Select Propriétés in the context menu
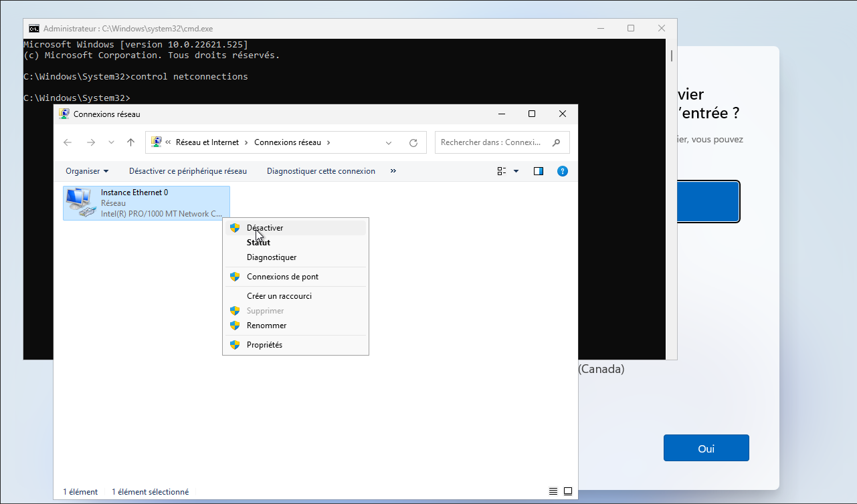Screen dimensions: 857x504 tap(266, 344)
